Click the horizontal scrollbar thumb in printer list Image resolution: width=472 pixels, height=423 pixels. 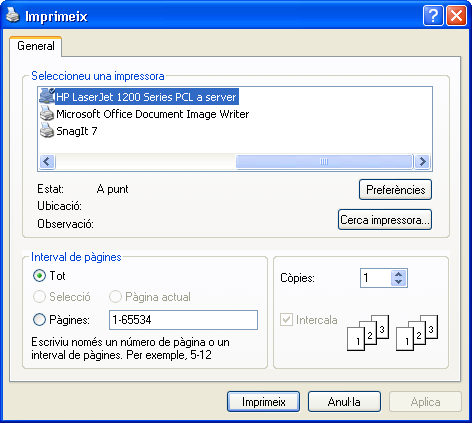(x=324, y=162)
